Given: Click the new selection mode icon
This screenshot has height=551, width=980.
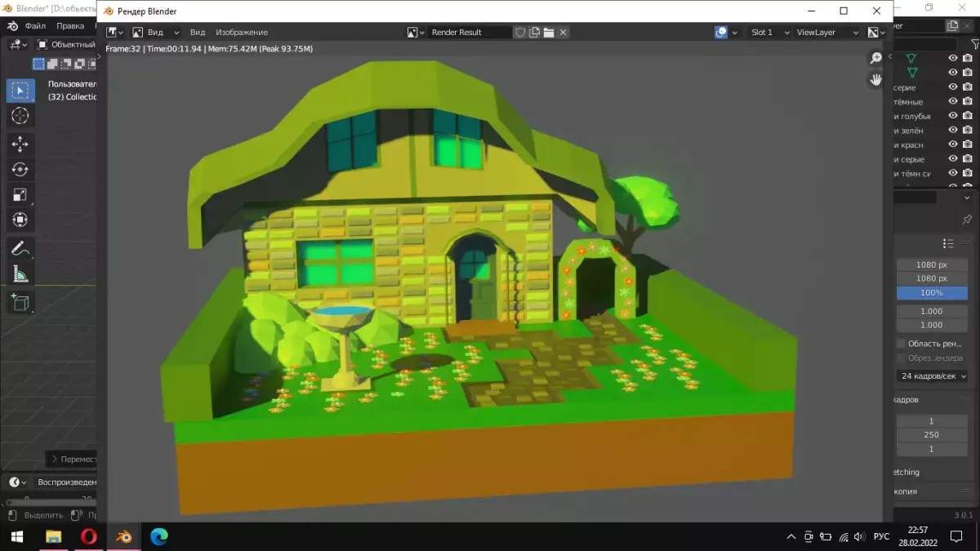Looking at the screenshot, I should [x=38, y=64].
